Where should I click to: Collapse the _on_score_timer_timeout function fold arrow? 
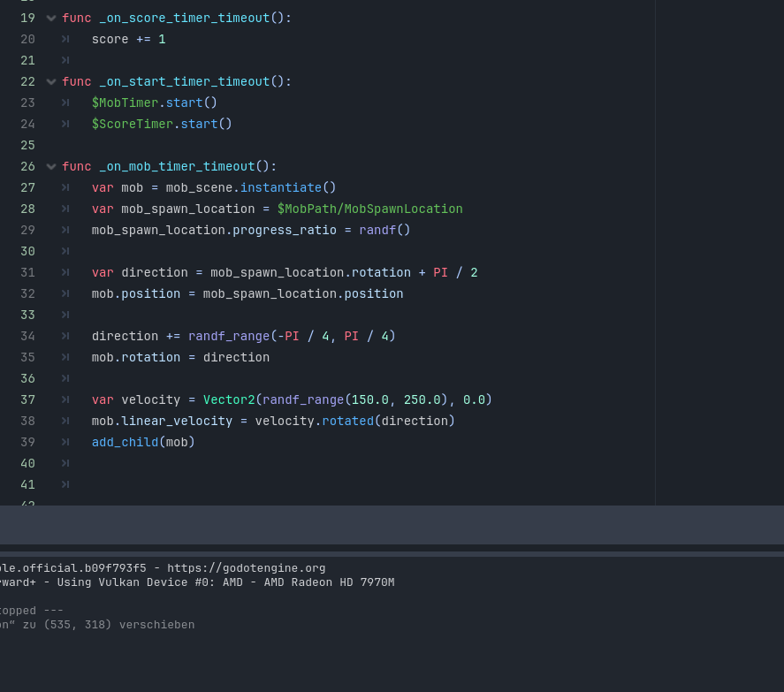tap(51, 18)
